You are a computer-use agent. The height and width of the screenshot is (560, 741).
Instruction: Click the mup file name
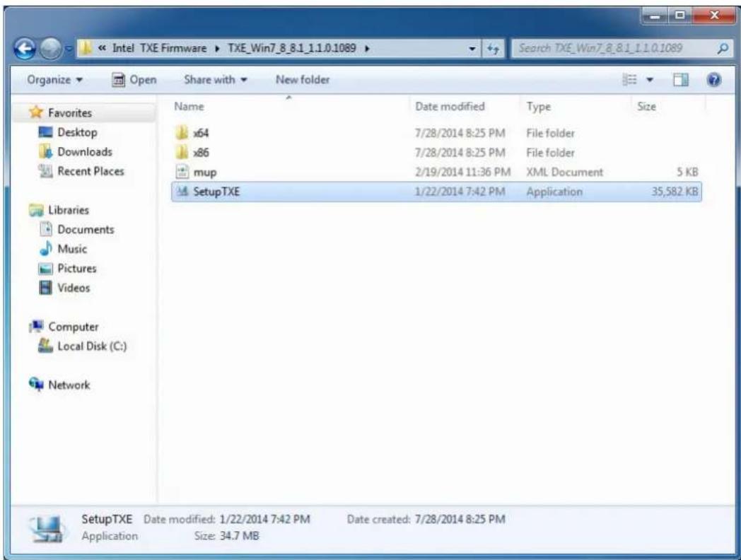[204, 173]
